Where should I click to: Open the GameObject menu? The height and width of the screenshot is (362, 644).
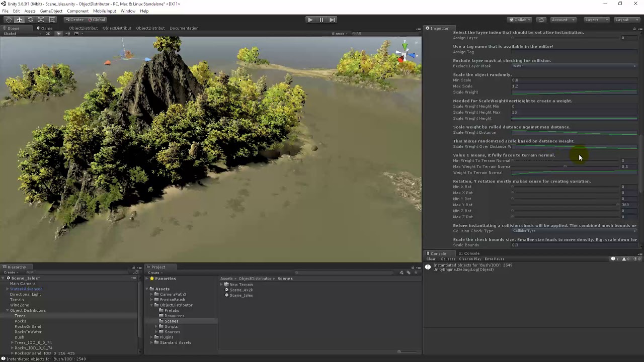51,11
